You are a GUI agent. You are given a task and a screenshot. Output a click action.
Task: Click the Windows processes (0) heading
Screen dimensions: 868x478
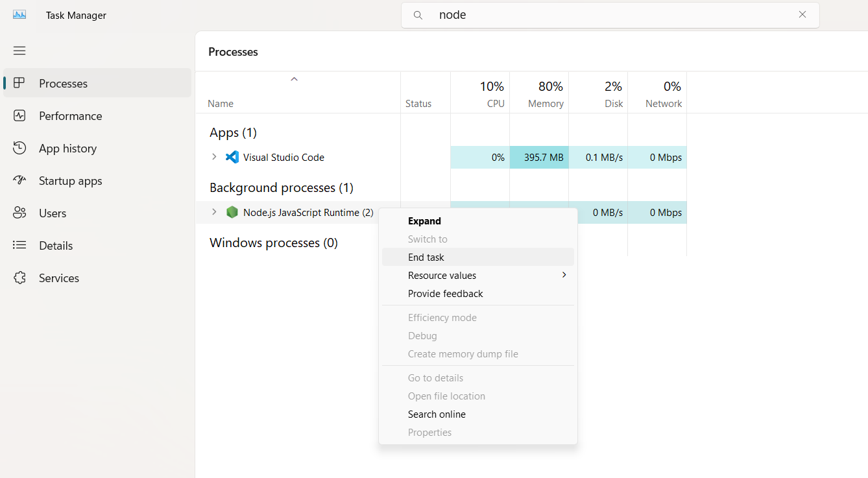[274, 243]
